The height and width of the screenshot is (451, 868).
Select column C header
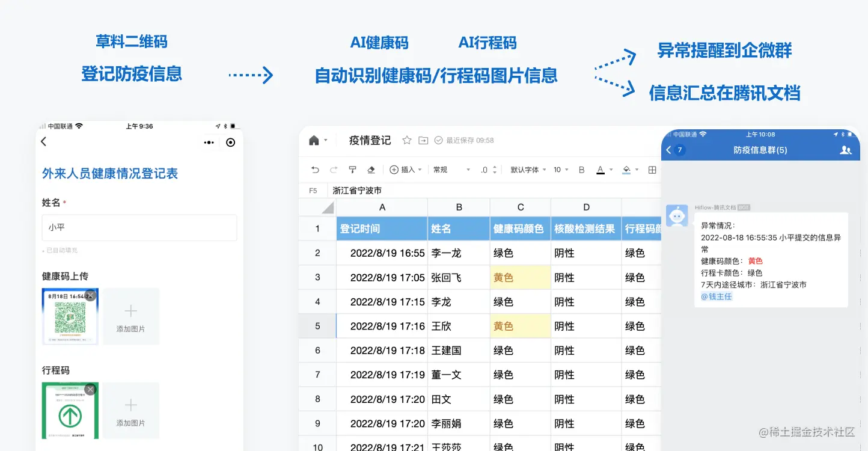point(521,207)
